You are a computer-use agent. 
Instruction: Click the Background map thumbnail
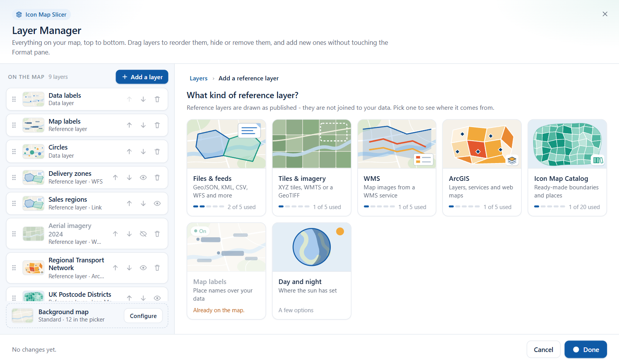coord(22,316)
